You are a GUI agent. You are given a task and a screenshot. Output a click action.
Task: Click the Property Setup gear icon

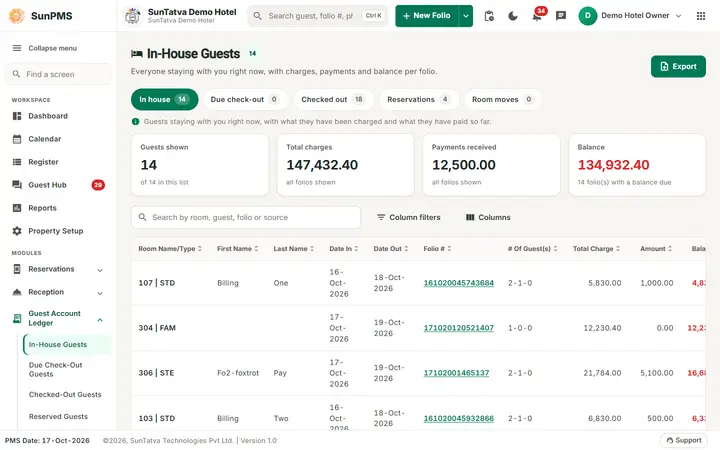tap(17, 231)
